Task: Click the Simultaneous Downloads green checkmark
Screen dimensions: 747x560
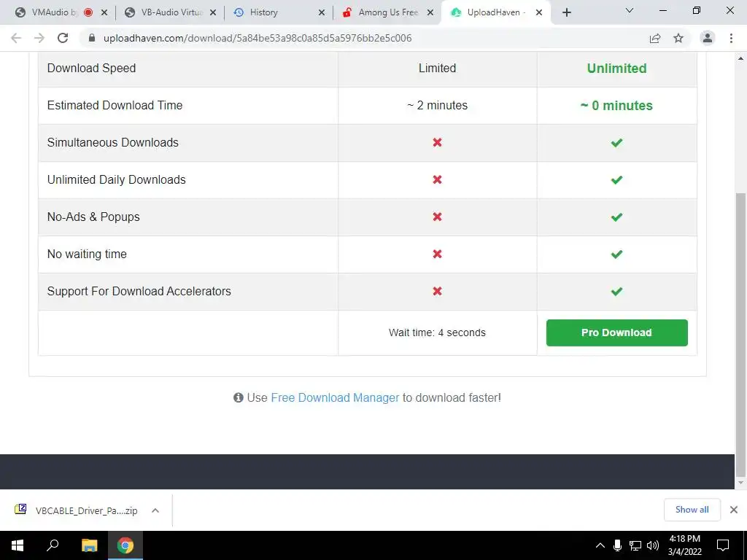Action: [617, 142]
